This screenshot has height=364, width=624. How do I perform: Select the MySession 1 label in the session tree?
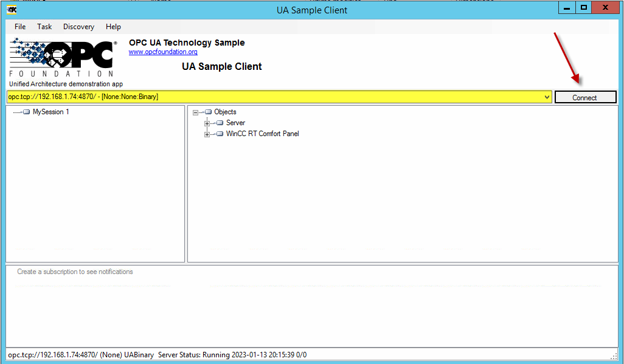pos(51,112)
